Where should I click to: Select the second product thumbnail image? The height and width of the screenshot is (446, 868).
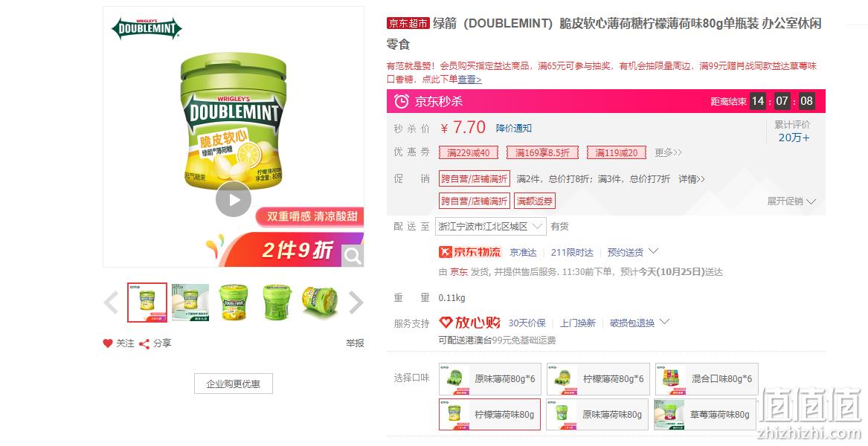(x=190, y=302)
